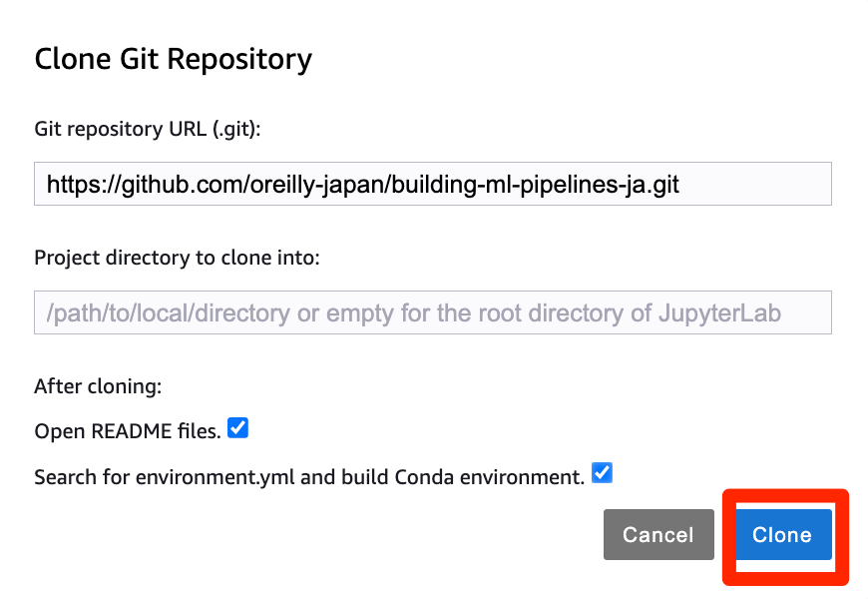Click the "Project directory to clone into:" label
Image resolution: width=868 pixels, height=599 pixels.
coord(177,258)
